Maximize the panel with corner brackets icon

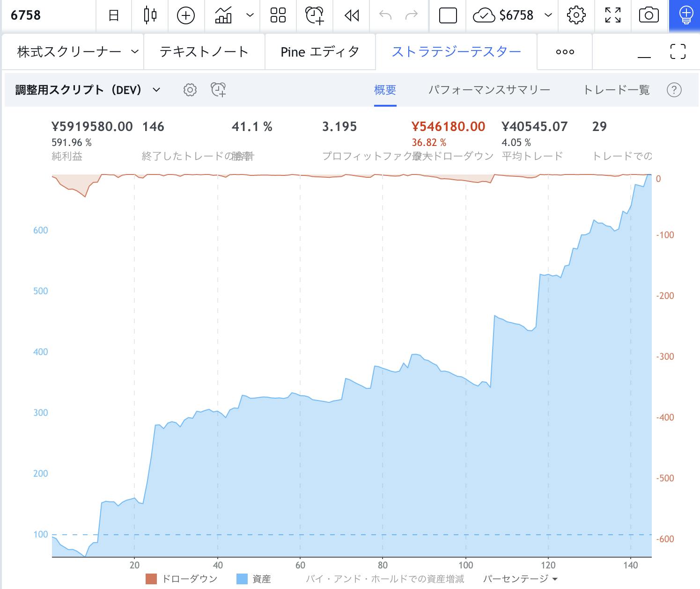pyautogui.click(x=678, y=51)
